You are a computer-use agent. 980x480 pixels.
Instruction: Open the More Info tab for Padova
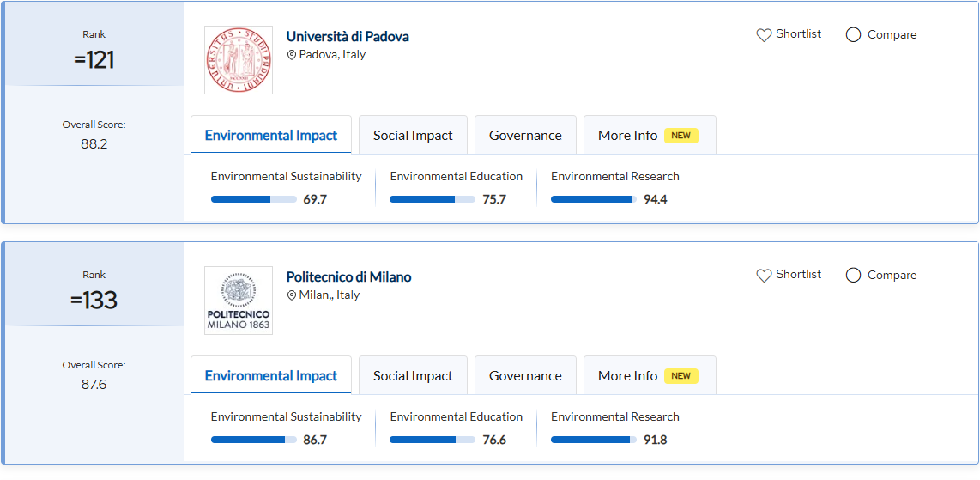pyautogui.click(x=627, y=136)
